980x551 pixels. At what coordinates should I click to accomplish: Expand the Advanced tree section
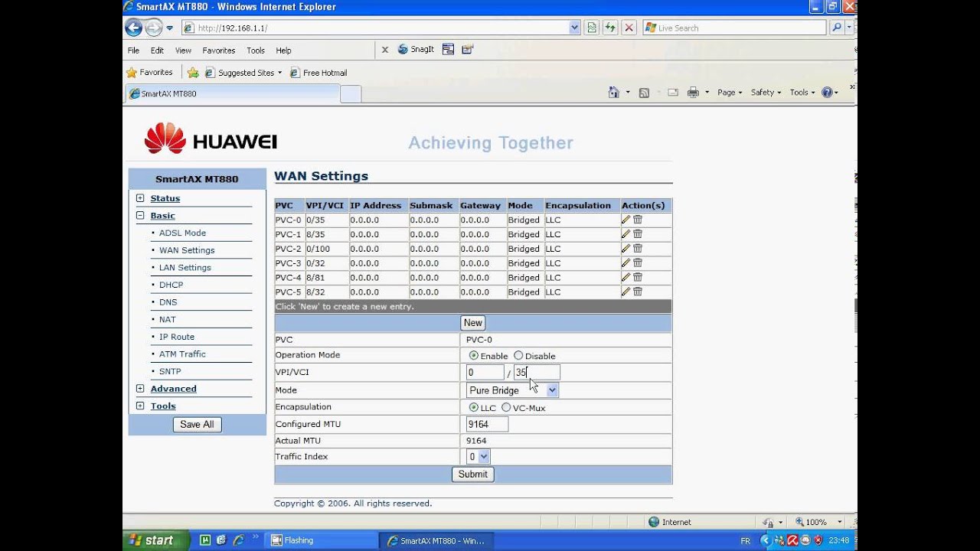140,389
